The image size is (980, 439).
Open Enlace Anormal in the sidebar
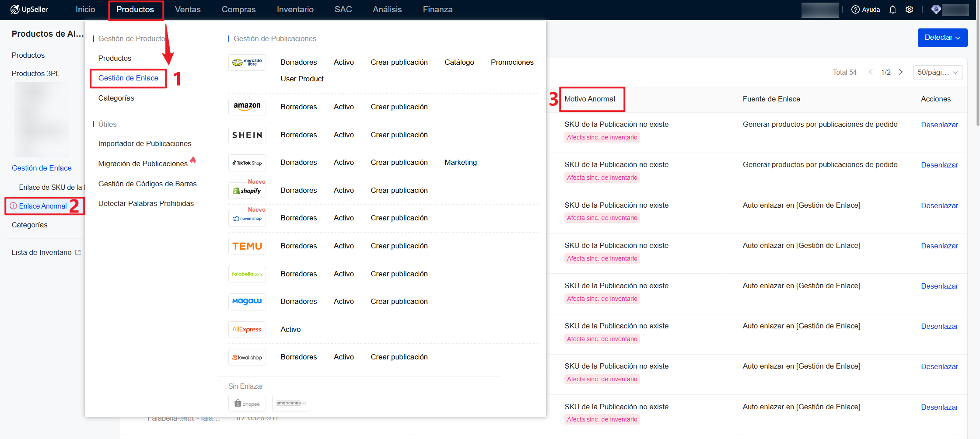43,206
